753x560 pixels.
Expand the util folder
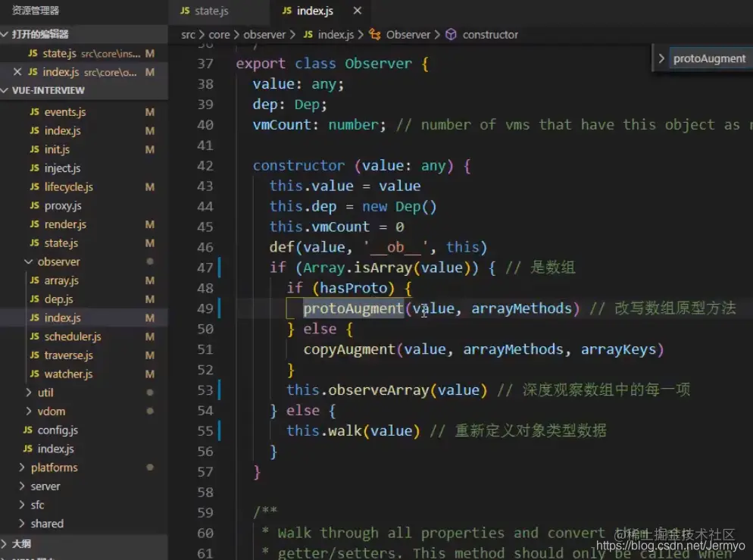pos(28,393)
